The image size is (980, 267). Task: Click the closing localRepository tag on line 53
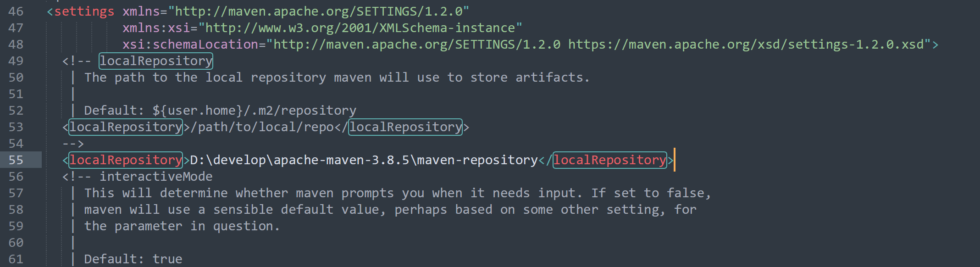(x=406, y=127)
